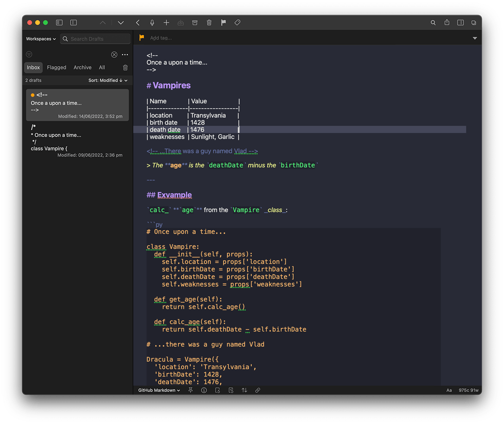Open the GitHub Markdown syntax dropdown
The width and height of the screenshot is (504, 424).
tap(158, 390)
